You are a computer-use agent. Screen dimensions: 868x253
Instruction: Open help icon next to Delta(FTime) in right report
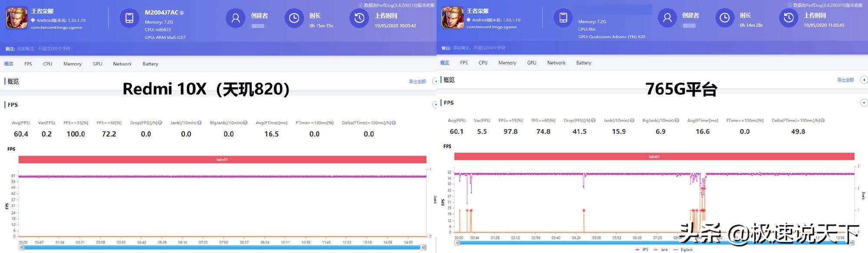822,120
